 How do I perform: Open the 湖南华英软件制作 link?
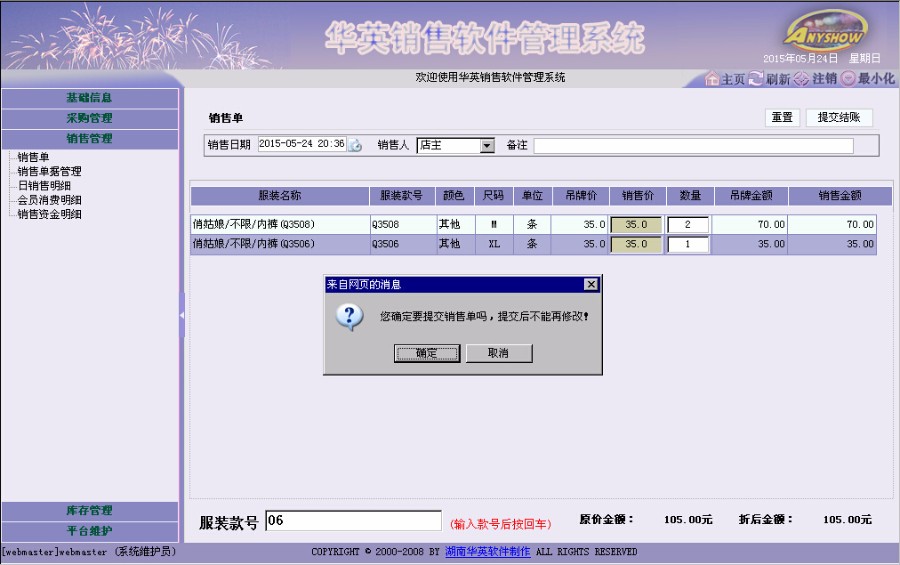coord(487,552)
